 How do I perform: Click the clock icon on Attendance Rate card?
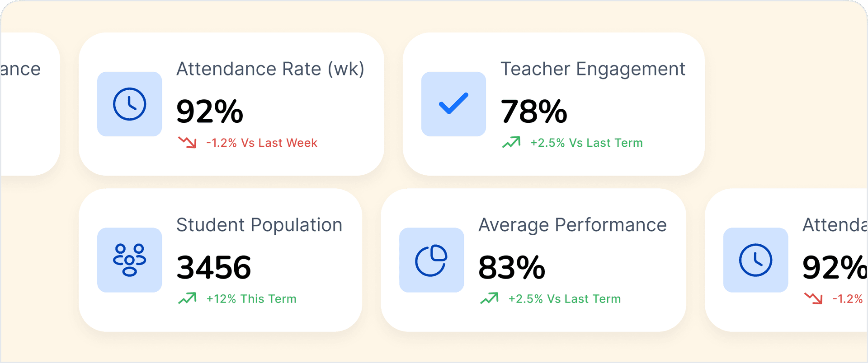(x=129, y=104)
